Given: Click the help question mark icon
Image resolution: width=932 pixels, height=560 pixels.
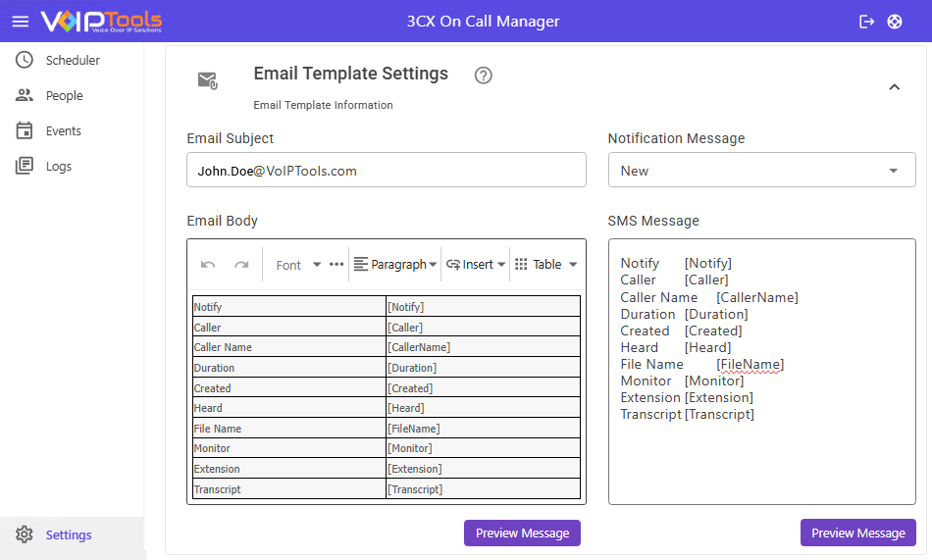Looking at the screenshot, I should click(x=483, y=76).
